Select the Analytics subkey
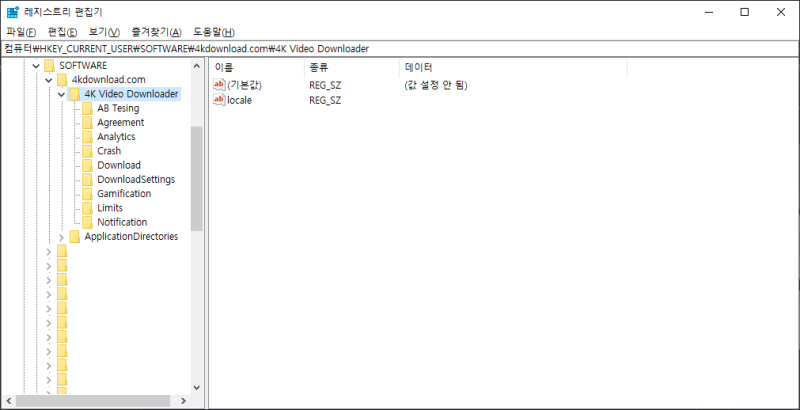 pyautogui.click(x=116, y=137)
